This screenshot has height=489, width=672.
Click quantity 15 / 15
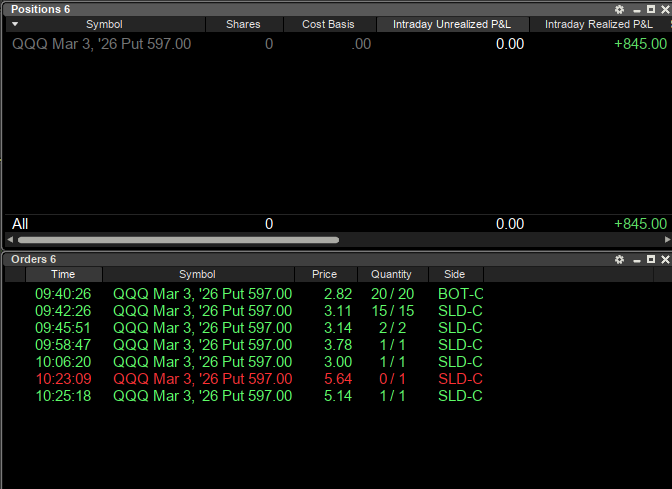click(x=393, y=311)
